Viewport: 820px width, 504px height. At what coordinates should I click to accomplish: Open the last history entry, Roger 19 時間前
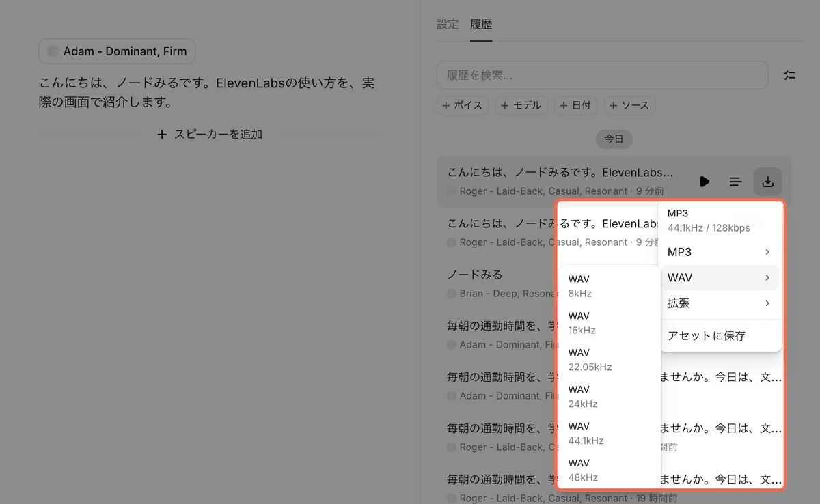click(x=614, y=488)
